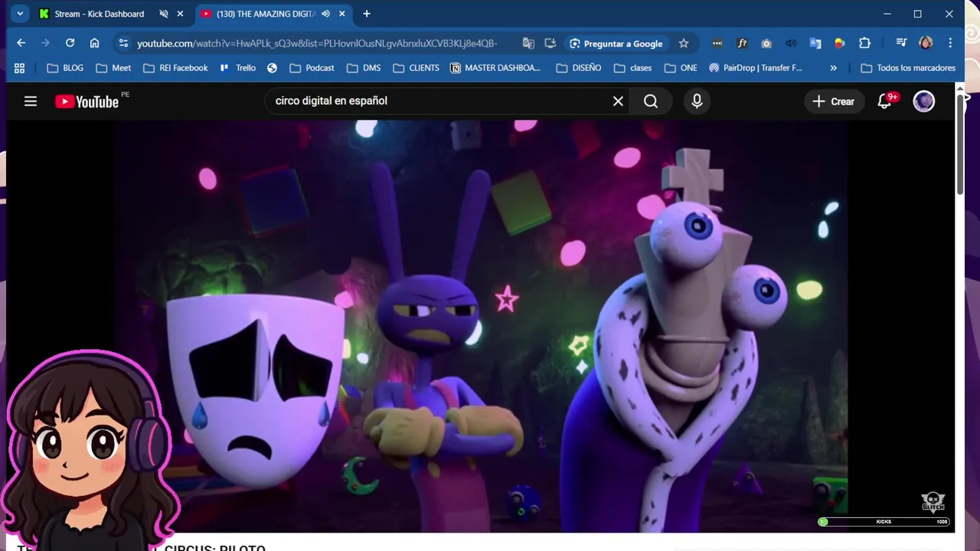980x551 pixels.
Task: Open the ONE bookmark folder
Action: 681,68
